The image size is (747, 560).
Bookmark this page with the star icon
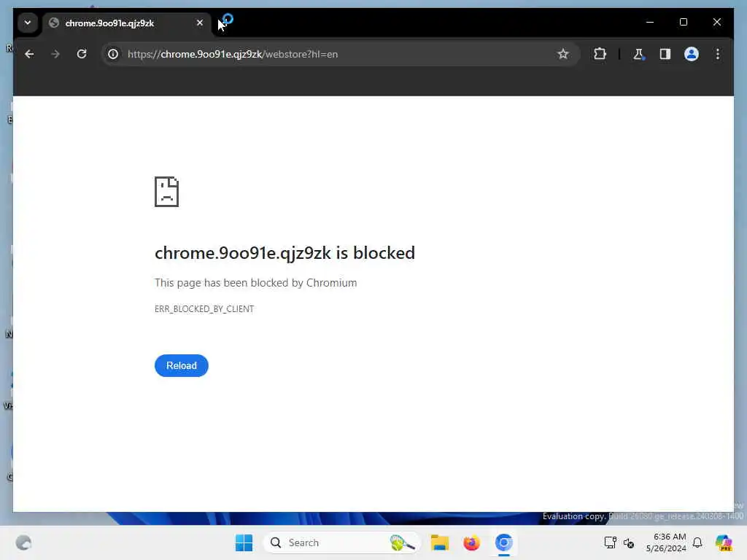(562, 54)
